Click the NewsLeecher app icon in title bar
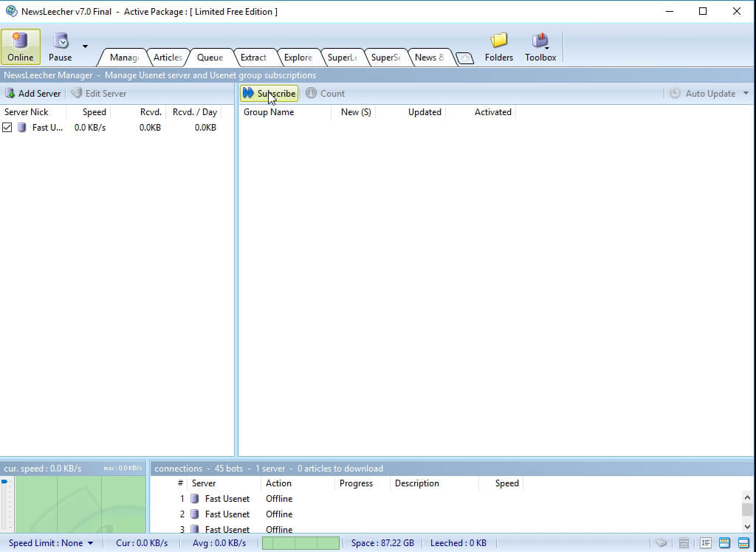This screenshot has height=552, width=756. [11, 11]
